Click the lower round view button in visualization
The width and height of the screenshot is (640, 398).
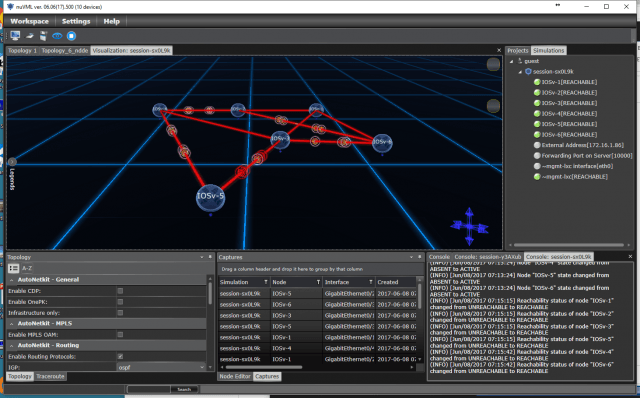pos(493,106)
